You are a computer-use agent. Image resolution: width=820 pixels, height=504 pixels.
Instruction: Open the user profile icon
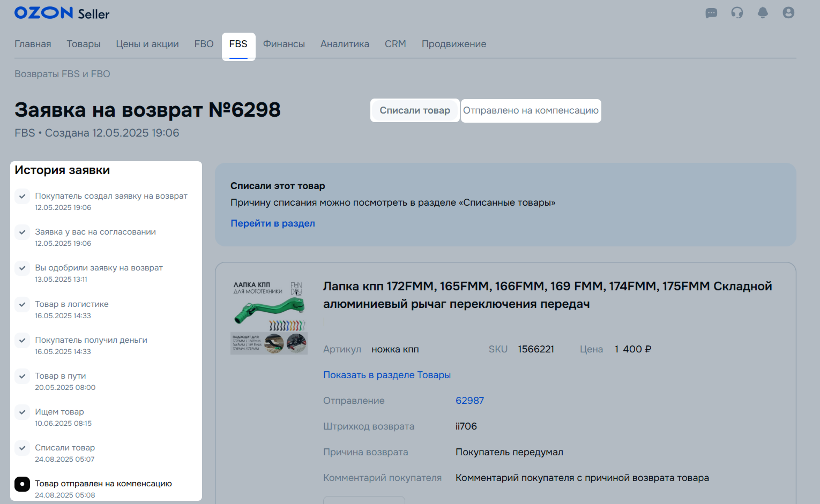click(x=788, y=13)
